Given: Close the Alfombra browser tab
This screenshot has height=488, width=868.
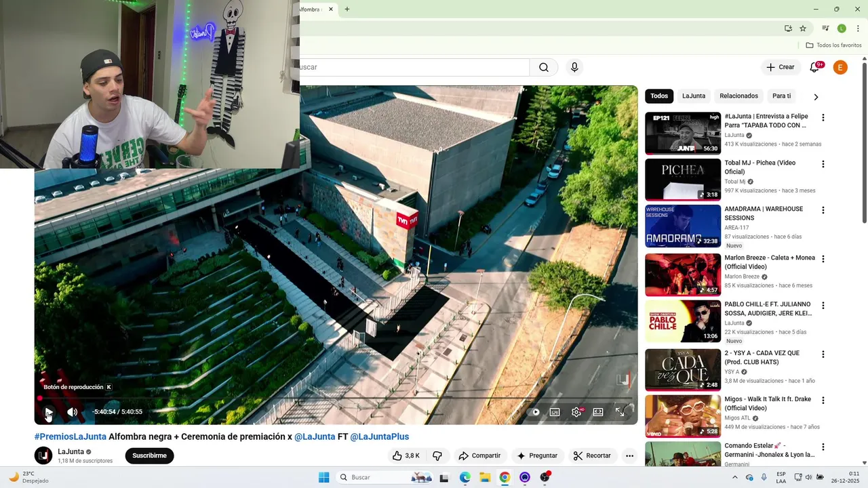Looking at the screenshot, I should (331, 9).
